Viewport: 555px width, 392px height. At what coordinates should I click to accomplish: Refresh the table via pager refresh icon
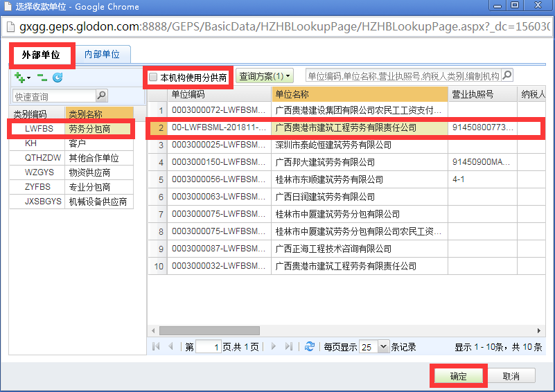309,346
